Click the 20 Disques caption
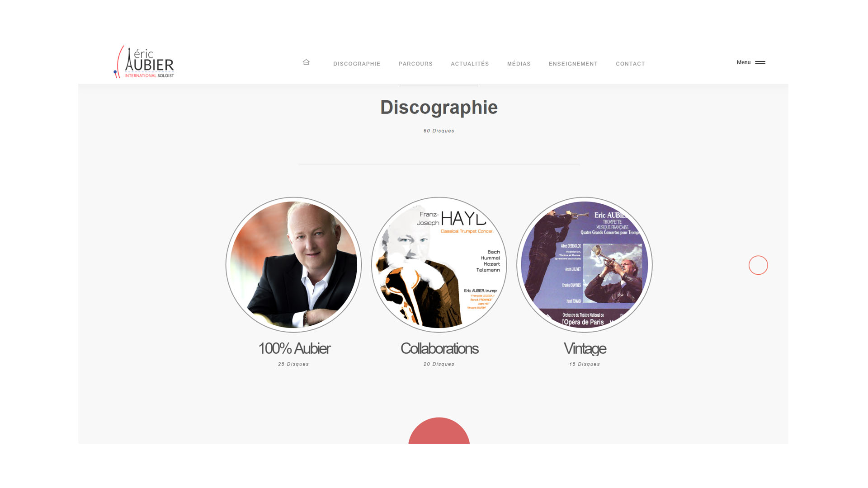Image resolution: width=868 pixels, height=488 pixels. [x=439, y=364]
